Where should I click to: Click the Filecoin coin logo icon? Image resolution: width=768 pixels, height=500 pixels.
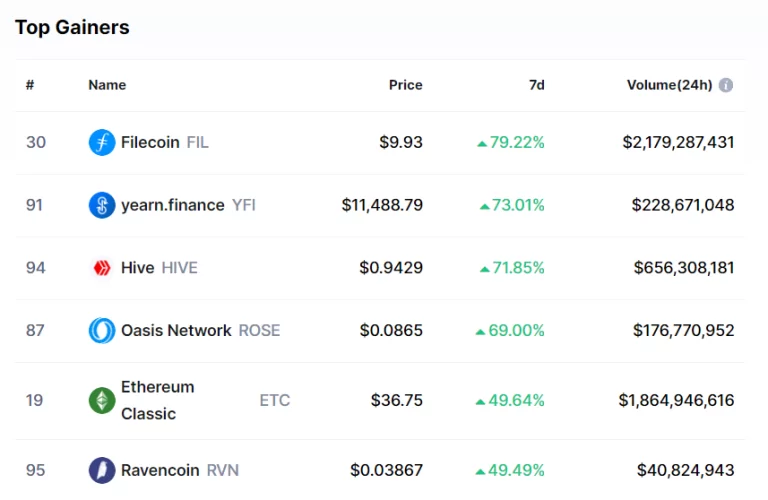point(102,142)
